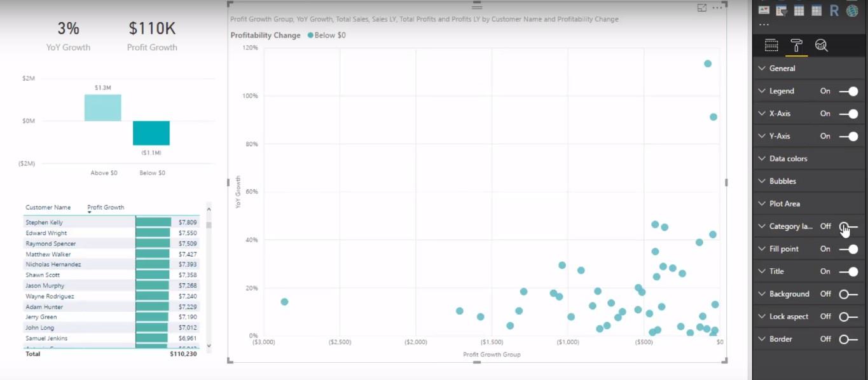
Task: Expand the General section
Action: [x=808, y=69]
